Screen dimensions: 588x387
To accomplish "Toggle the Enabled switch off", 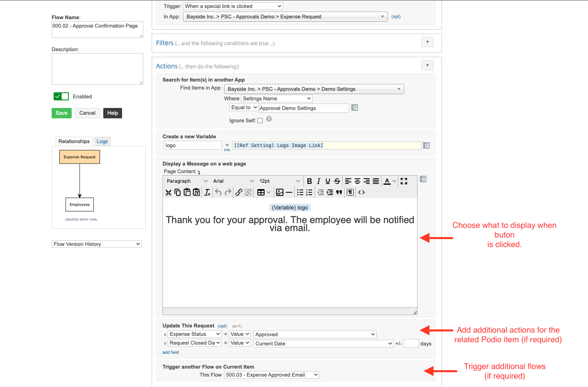I will click(61, 96).
